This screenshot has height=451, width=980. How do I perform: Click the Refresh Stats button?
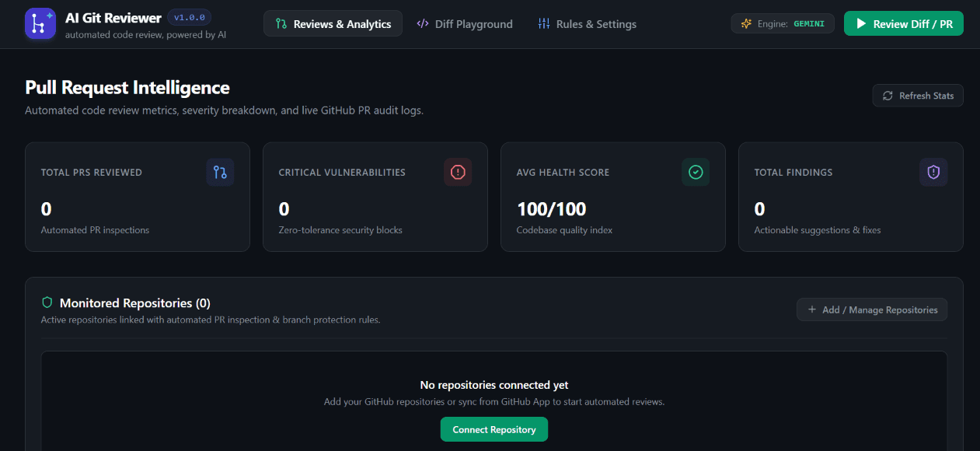[918, 96]
